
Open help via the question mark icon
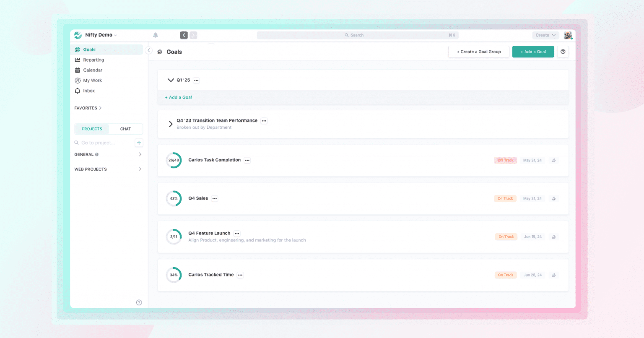tap(563, 51)
